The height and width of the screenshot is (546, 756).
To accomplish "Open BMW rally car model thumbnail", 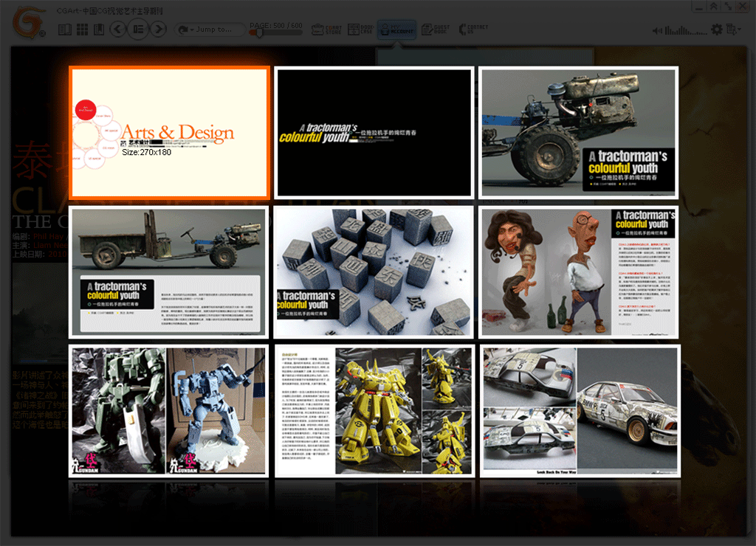I will pos(580,410).
